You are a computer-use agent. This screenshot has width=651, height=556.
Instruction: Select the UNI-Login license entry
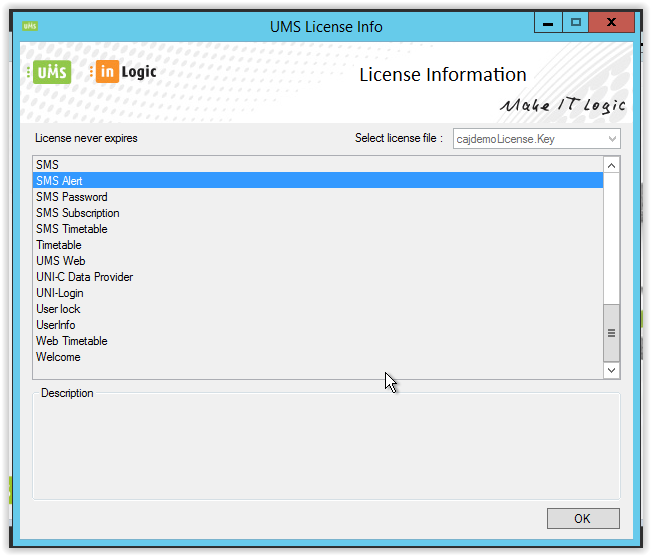59,293
